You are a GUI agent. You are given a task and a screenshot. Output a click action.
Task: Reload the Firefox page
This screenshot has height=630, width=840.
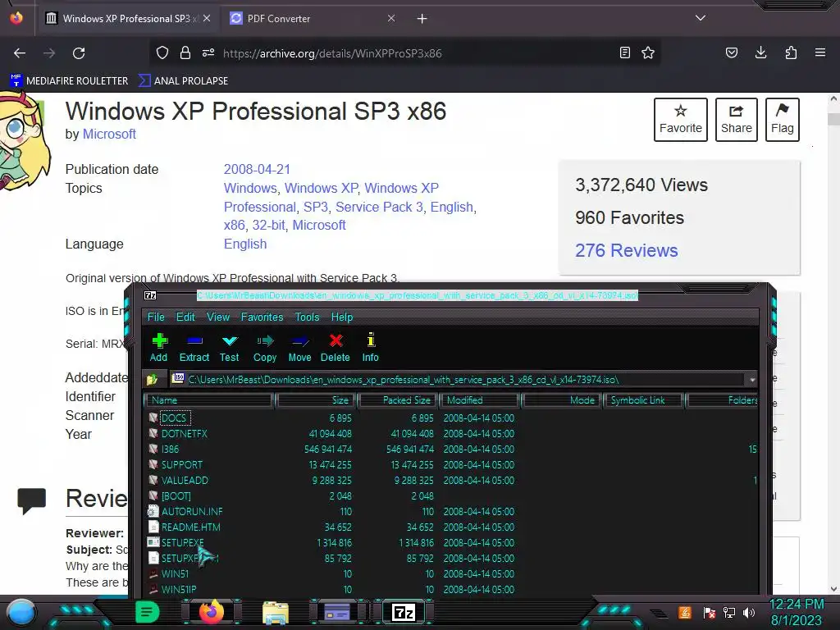pyautogui.click(x=79, y=53)
